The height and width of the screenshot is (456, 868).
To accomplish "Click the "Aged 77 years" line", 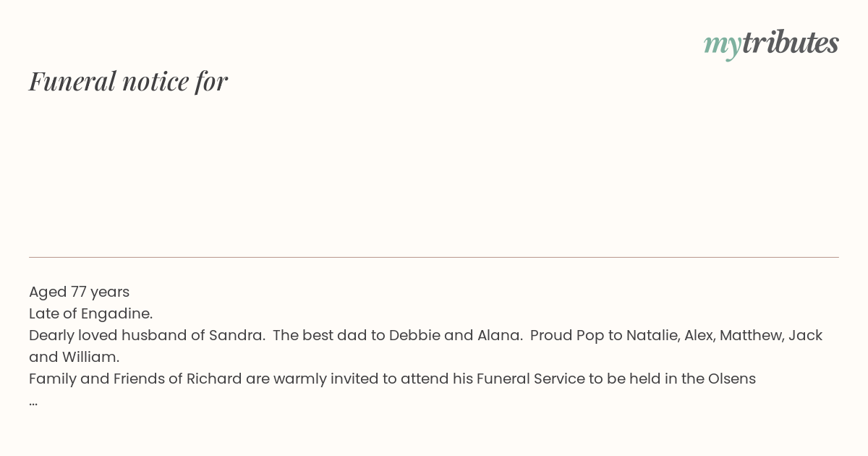I will coord(79,292).
